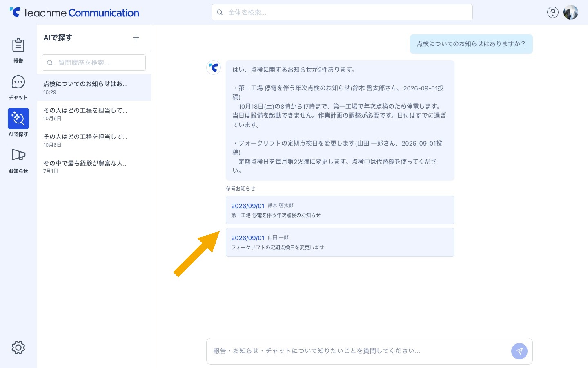This screenshot has width=588, height=368.
Task: Click the user message 点検についてのお知らせはありますか？
Action: coord(471,44)
